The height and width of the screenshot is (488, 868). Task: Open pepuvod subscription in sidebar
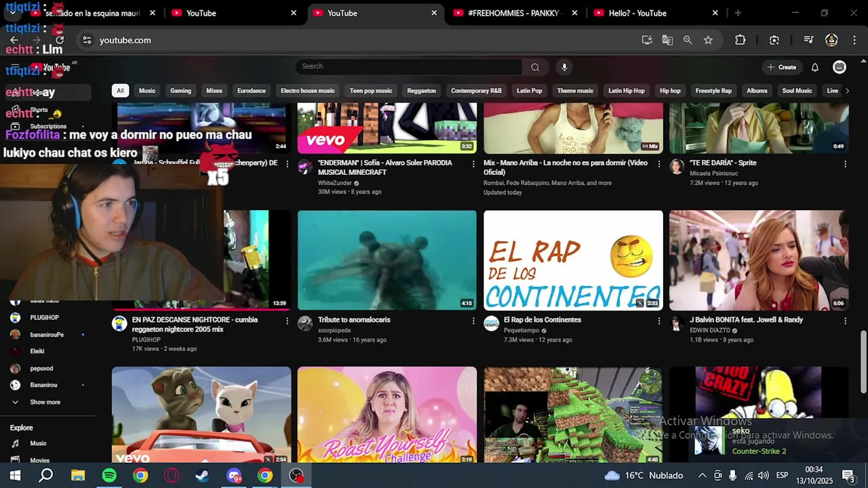pyautogui.click(x=41, y=368)
